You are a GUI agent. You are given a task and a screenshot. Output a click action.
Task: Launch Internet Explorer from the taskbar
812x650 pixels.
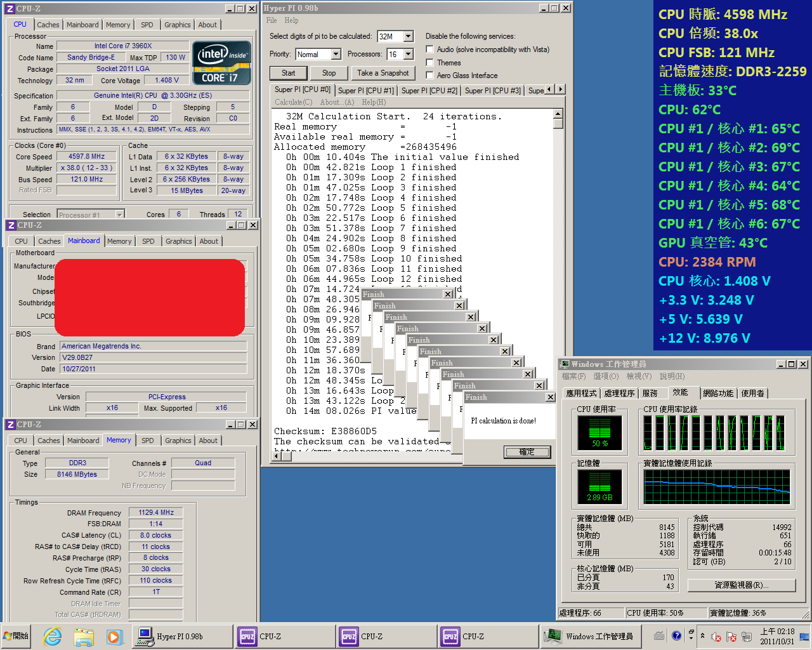pyautogui.click(x=53, y=637)
